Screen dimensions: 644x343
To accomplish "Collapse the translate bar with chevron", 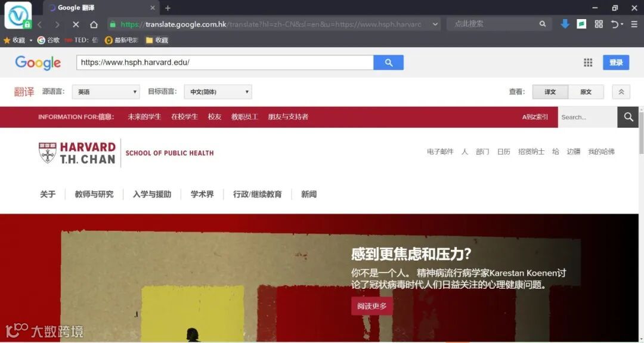I will click(x=621, y=92).
